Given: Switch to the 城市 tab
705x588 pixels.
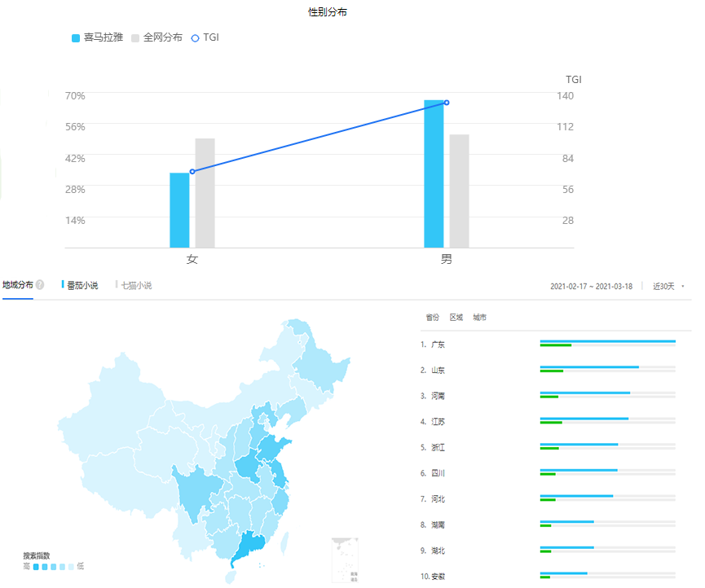Looking at the screenshot, I should point(479,317).
